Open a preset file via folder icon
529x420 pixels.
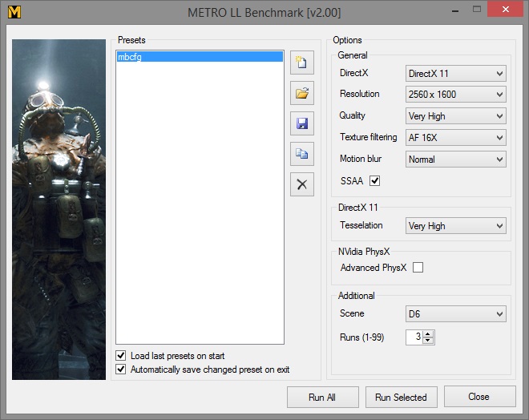[302, 93]
